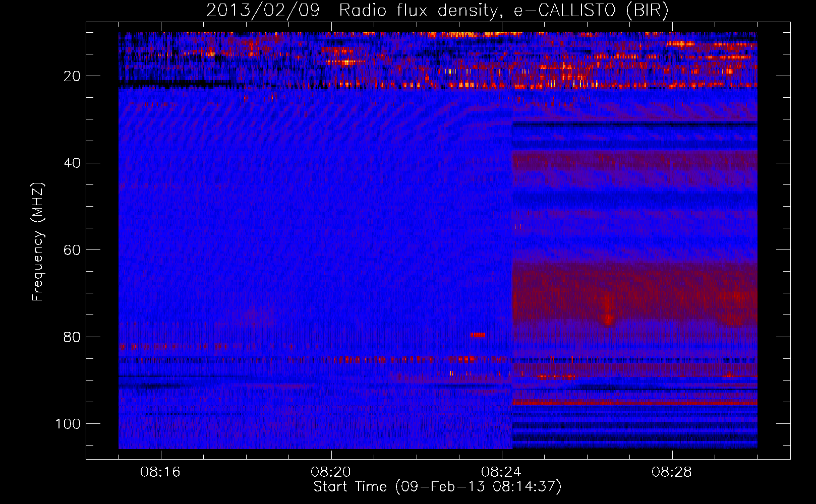816x504 pixels.
Task: Click the 'Start Time (09-Feb-13 08:14:37)' label
Action: tap(437, 487)
